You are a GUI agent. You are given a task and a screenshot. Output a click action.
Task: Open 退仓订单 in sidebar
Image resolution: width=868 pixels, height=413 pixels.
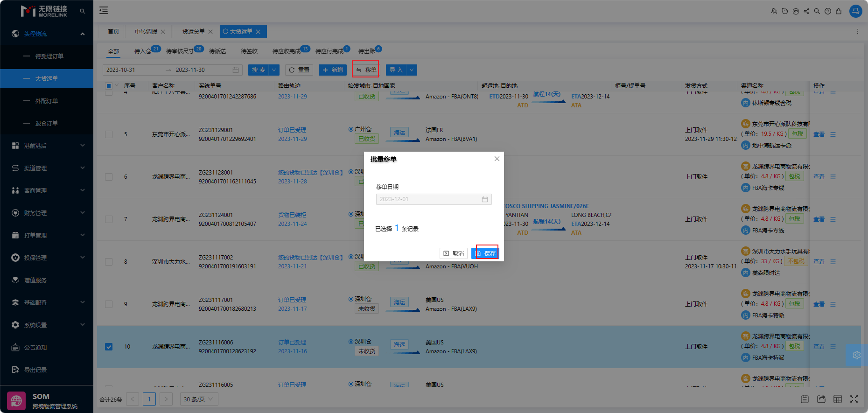[47, 123]
